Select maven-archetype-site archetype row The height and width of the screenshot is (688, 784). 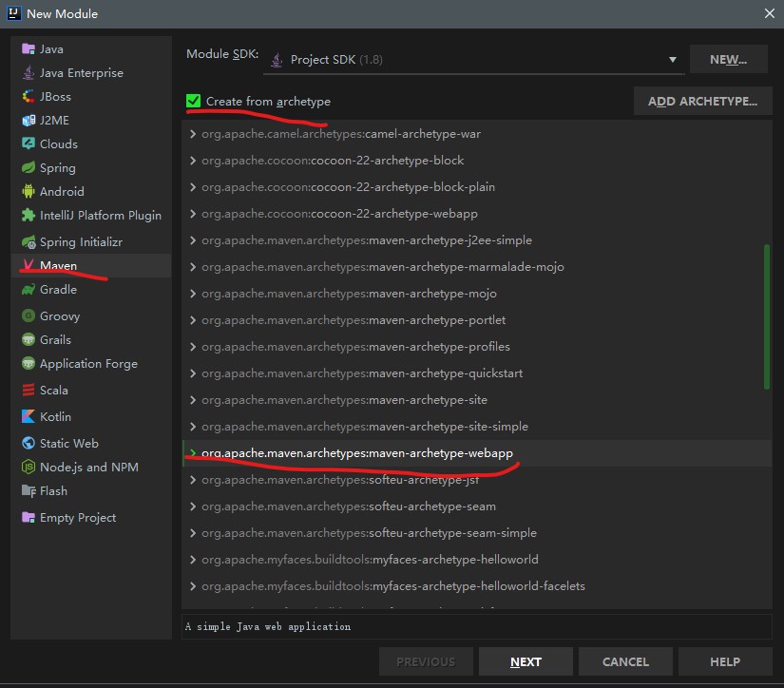476,400
